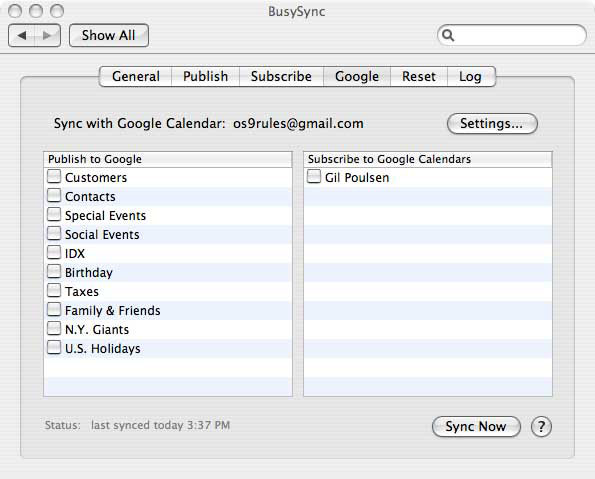Click the Family & Friends label
595x479 pixels.
(113, 310)
